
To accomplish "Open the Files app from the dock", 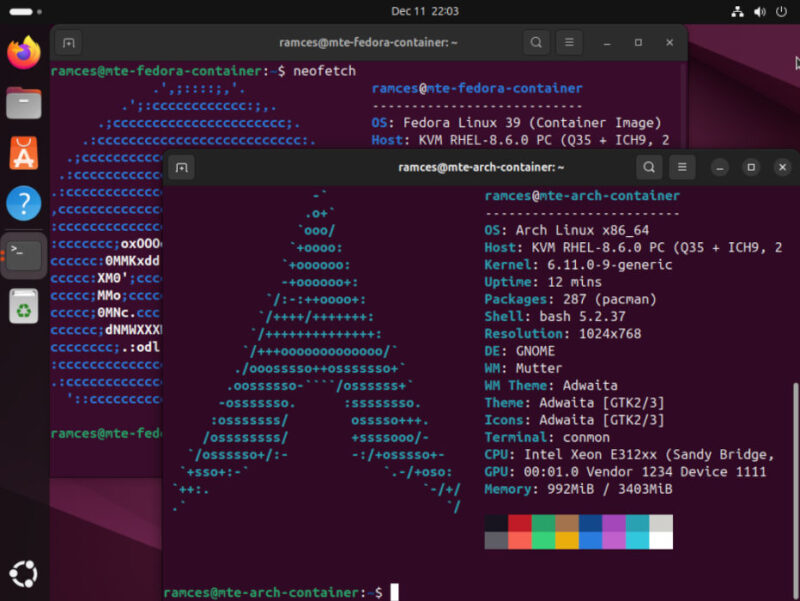I will point(22,103).
